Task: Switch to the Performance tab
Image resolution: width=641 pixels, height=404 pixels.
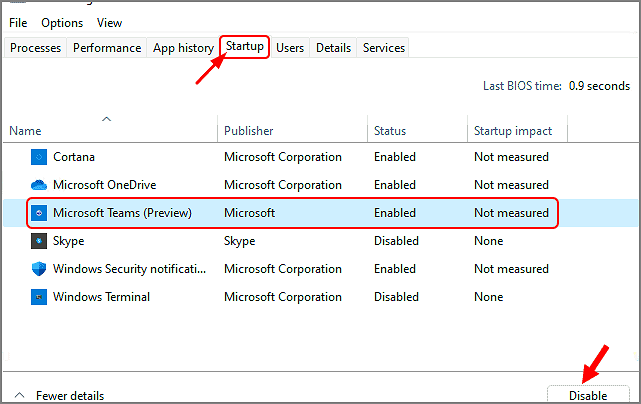Action: pyautogui.click(x=107, y=48)
